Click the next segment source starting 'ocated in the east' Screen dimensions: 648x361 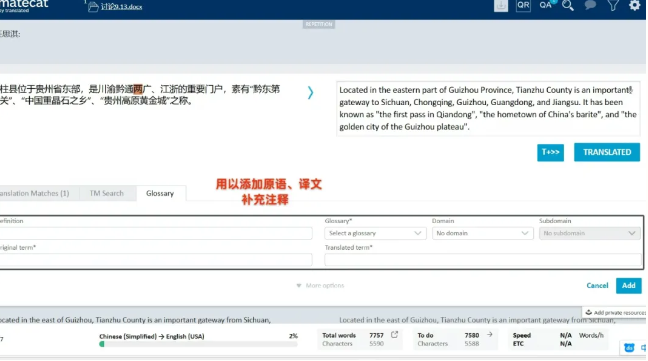(136, 320)
